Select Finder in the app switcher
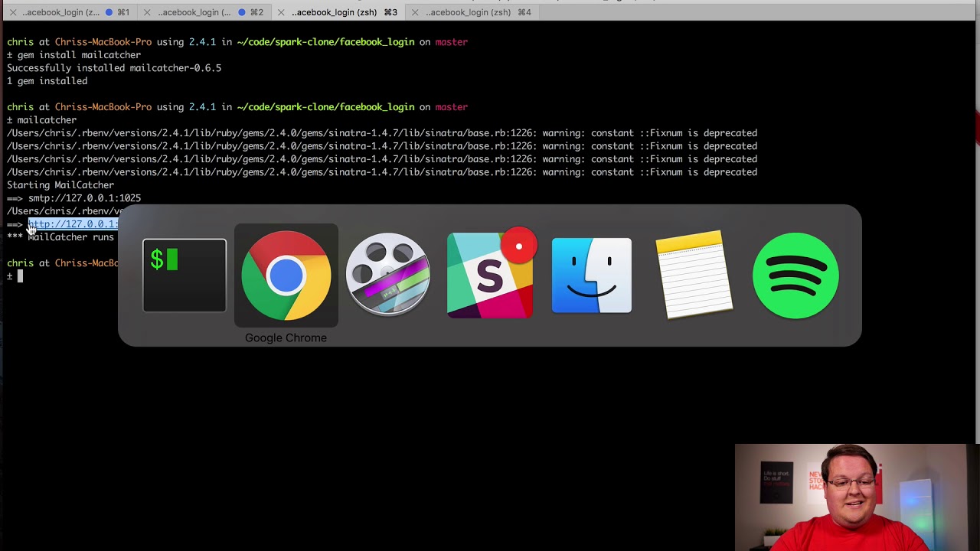Screen dimensions: 980x551 [592, 275]
